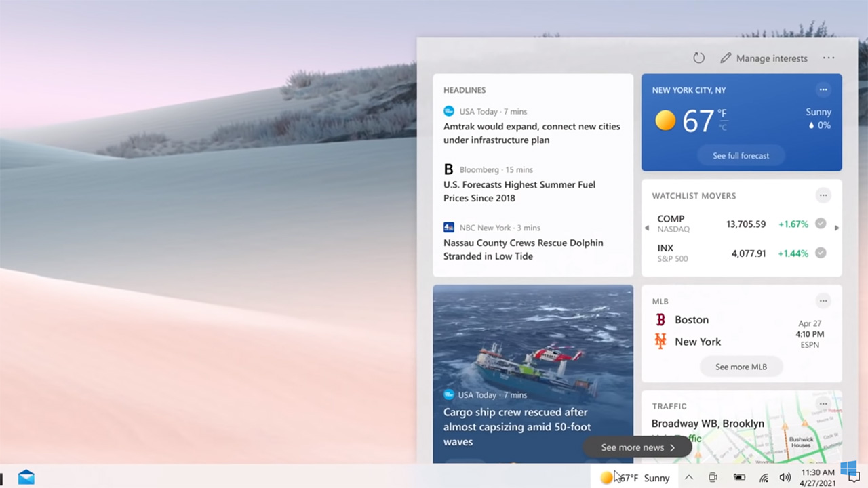Click the taskbar clock showing 11:30 AM
The image size is (868, 488).
(818, 472)
